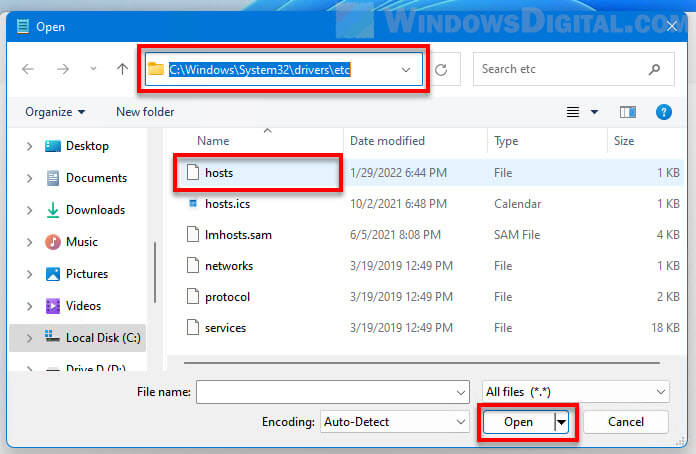
Task: Click the lmhosts.sam file icon
Action: pyautogui.click(x=193, y=234)
